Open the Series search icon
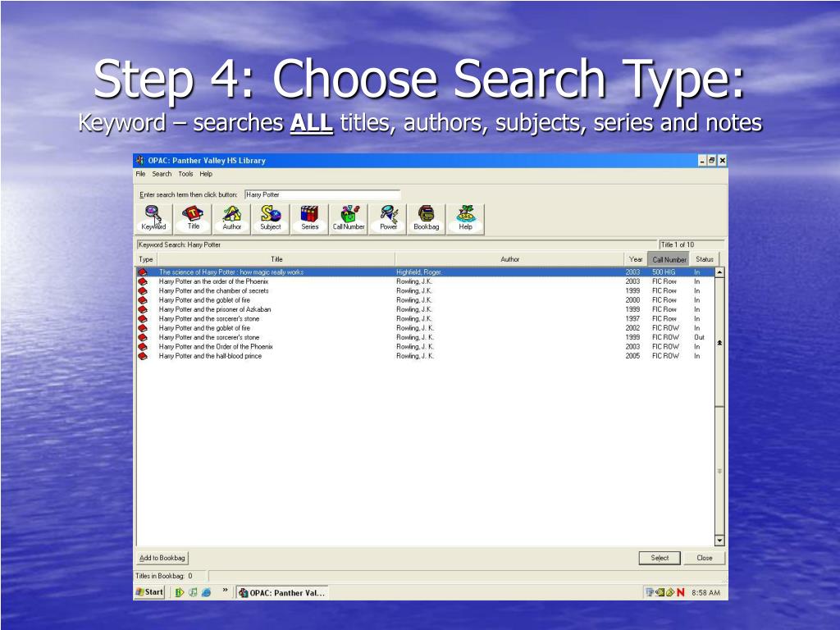The height and width of the screenshot is (630, 840). click(309, 218)
